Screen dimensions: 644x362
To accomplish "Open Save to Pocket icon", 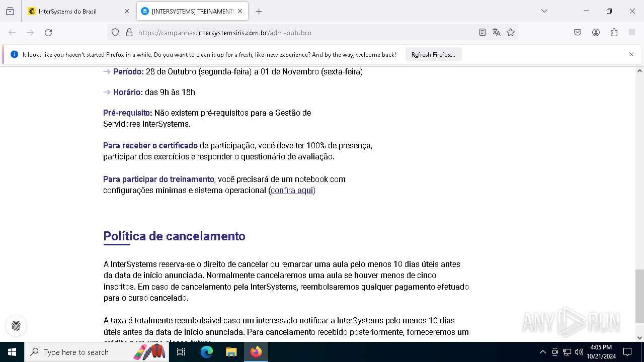I will tap(578, 32).
